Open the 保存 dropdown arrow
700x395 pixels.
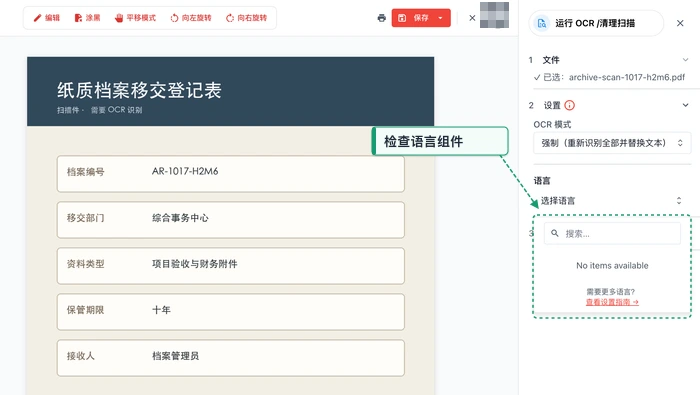441,18
